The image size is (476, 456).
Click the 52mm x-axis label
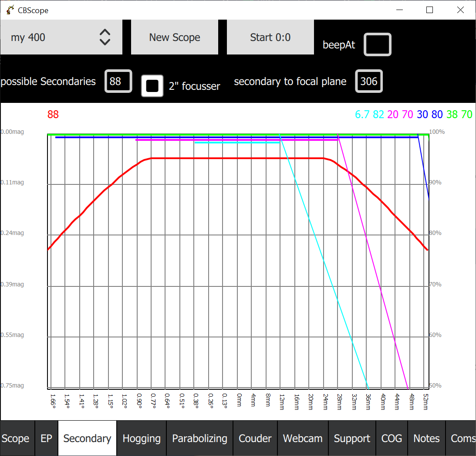click(x=425, y=402)
